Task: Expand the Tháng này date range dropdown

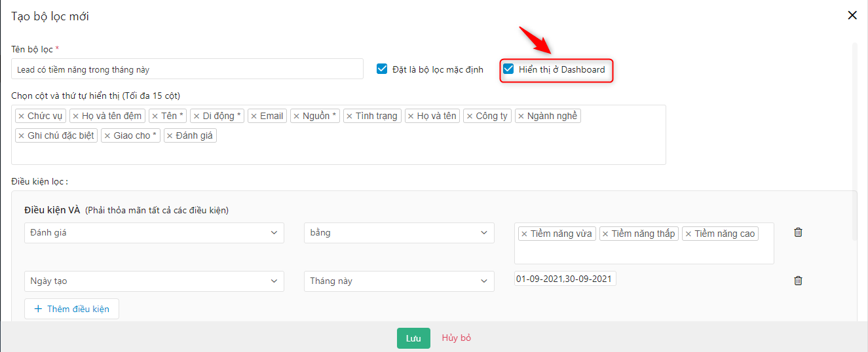Action: 399,281
